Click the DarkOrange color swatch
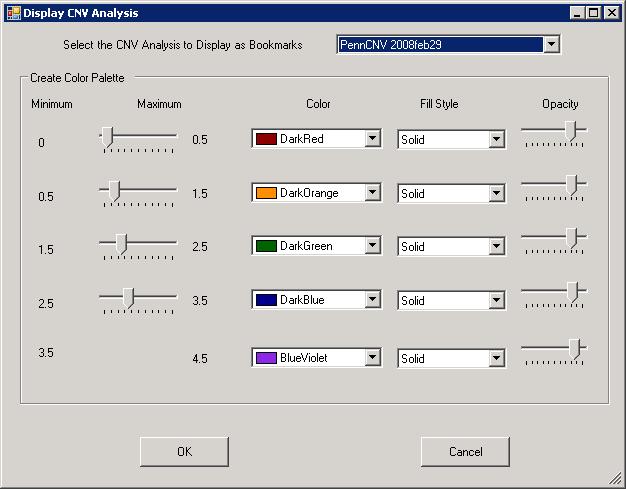Screen dimensions: 626x489 click(266, 193)
